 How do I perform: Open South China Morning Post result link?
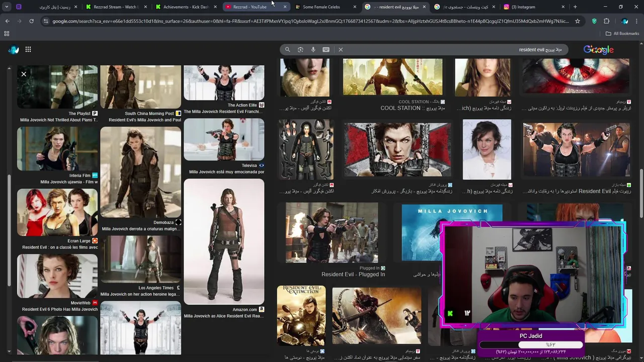145,120
